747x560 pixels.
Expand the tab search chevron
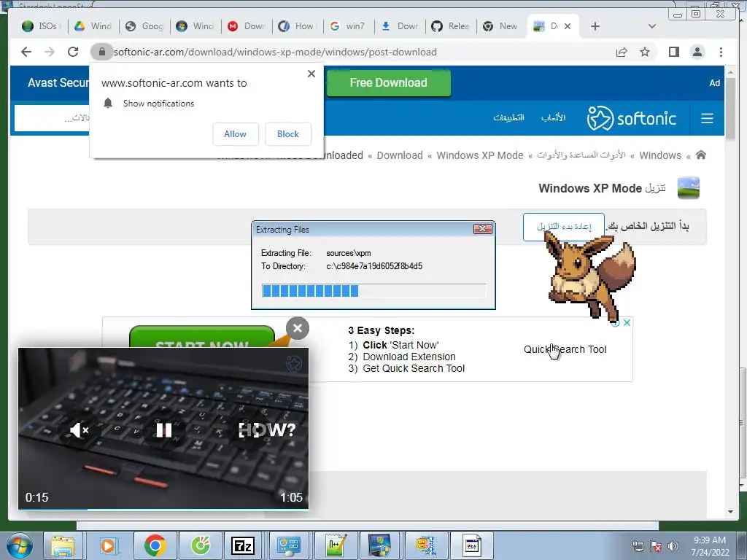[652, 26]
